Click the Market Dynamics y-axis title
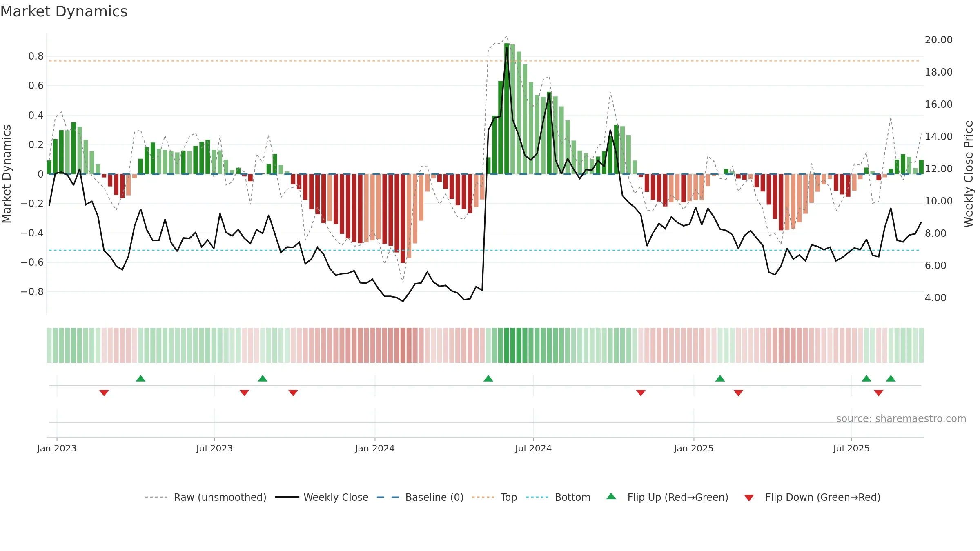Screen dimensions: 980x551 [7, 174]
